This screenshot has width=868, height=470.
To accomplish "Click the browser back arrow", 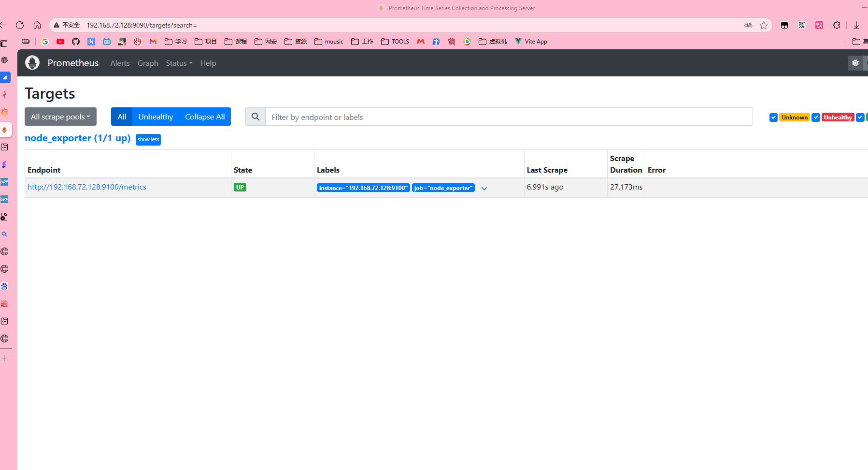I will tap(3, 25).
